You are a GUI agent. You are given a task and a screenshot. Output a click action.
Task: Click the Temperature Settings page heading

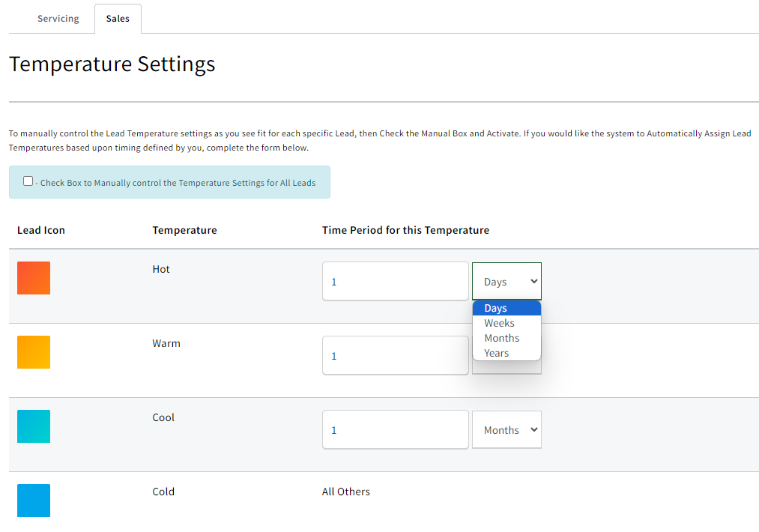tap(112, 64)
